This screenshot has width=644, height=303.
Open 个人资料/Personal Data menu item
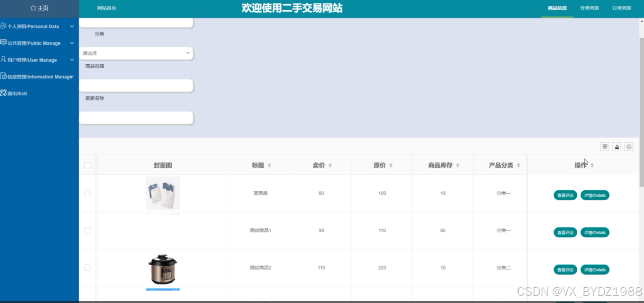coord(33,27)
